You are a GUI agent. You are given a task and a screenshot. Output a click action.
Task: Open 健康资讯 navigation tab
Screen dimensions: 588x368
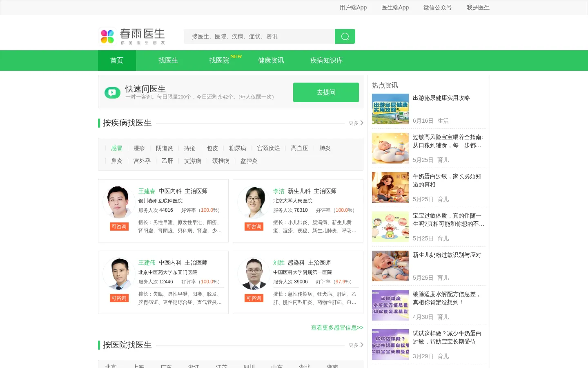(x=271, y=61)
